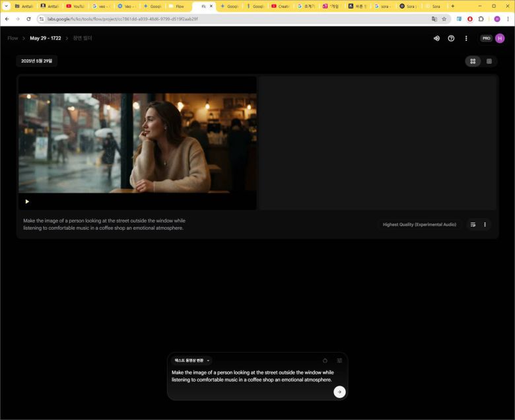Image resolution: width=515 pixels, height=420 pixels.
Task: Open the video card's three-dot options menu
Action: tap(485, 225)
